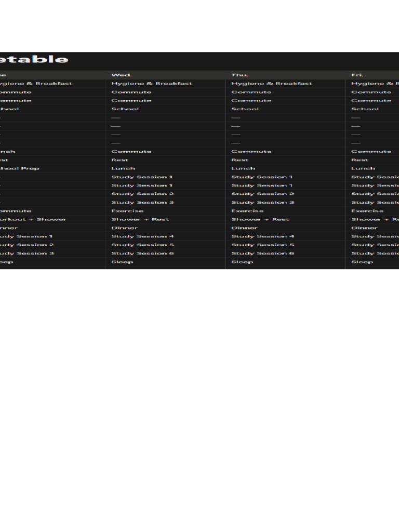Select the 'Rest' cell in Wed. column
The height and width of the screenshot is (532, 399).
click(x=120, y=160)
